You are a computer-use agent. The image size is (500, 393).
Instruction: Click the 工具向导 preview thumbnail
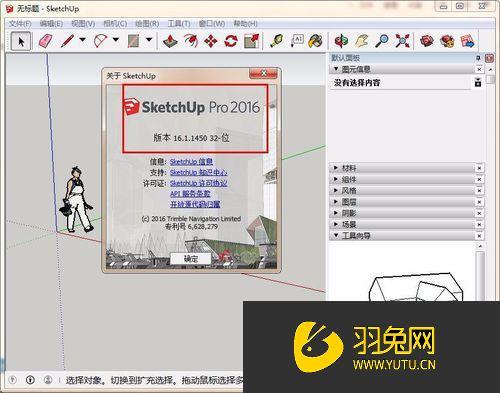pyautogui.click(x=416, y=287)
